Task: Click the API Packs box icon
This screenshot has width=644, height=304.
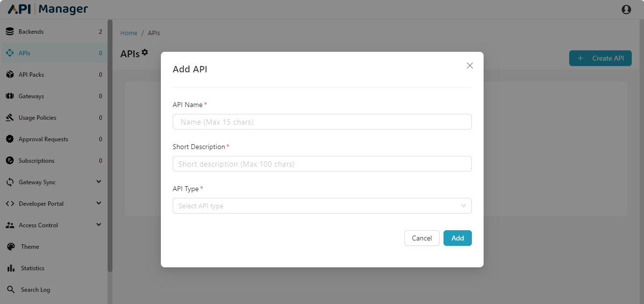Action: point(10,74)
